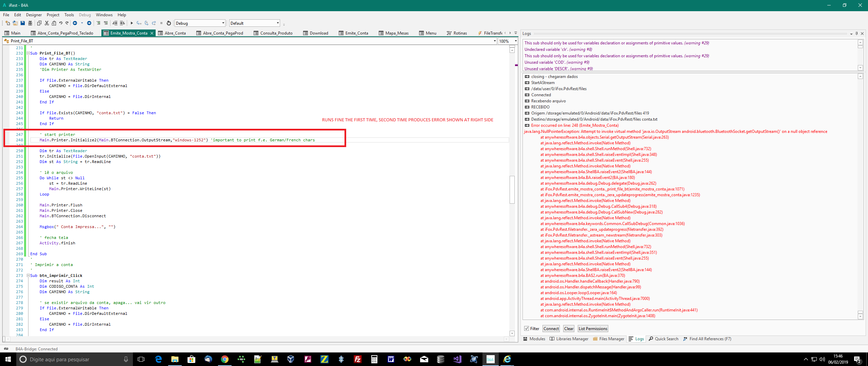Open the Default configuration dropdown
This screenshot has height=366, width=868.
click(x=278, y=23)
